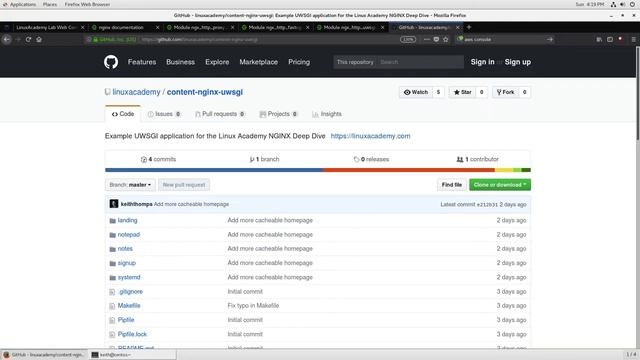Open Pricing in the GitHub navigation
Viewport: 640px width, 360px height.
pyautogui.click(x=299, y=62)
